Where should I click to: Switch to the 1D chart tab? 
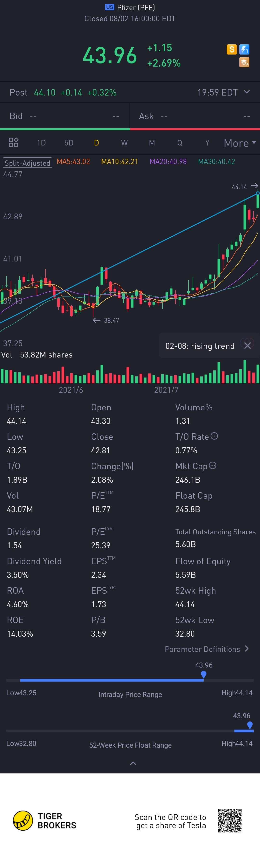pyautogui.click(x=41, y=143)
